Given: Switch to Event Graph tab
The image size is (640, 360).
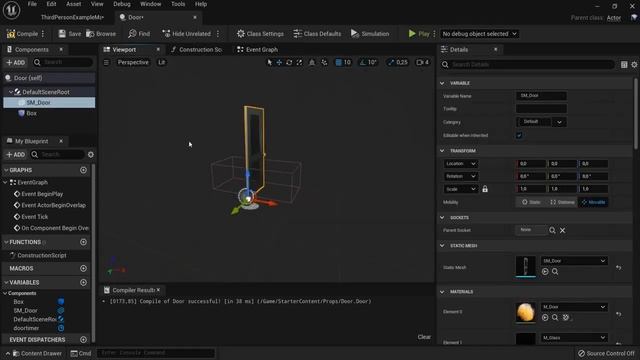Looking at the screenshot, I should coord(257,49).
